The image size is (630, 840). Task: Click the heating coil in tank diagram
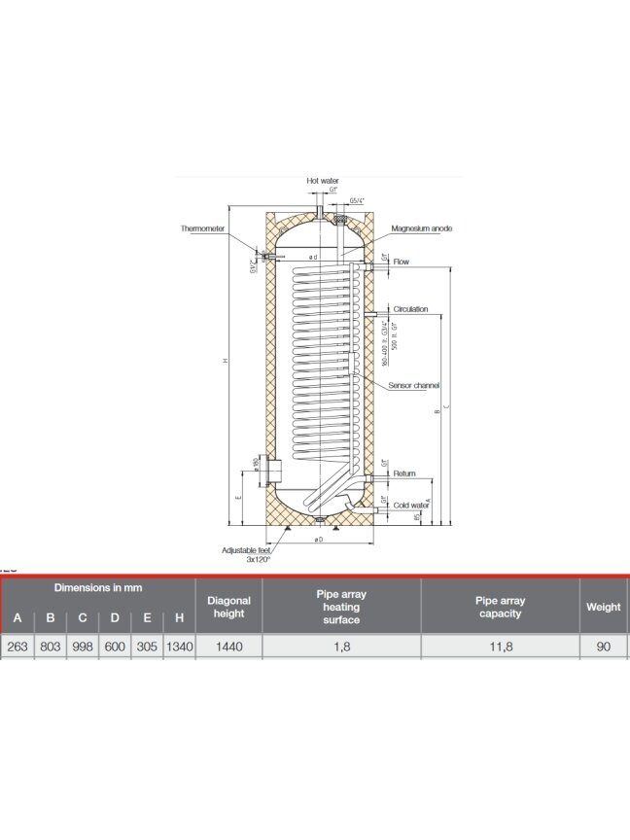(x=327, y=365)
